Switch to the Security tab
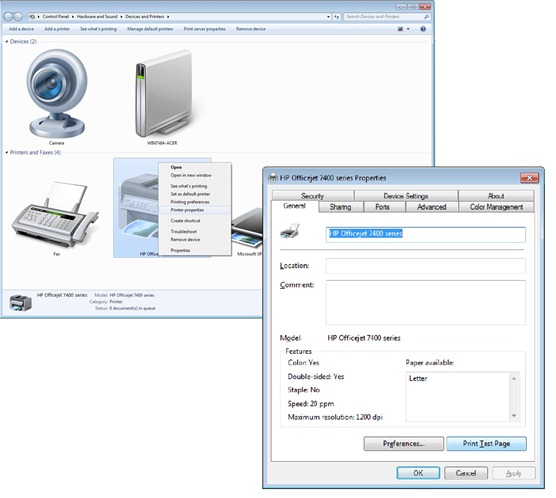 [x=313, y=196]
